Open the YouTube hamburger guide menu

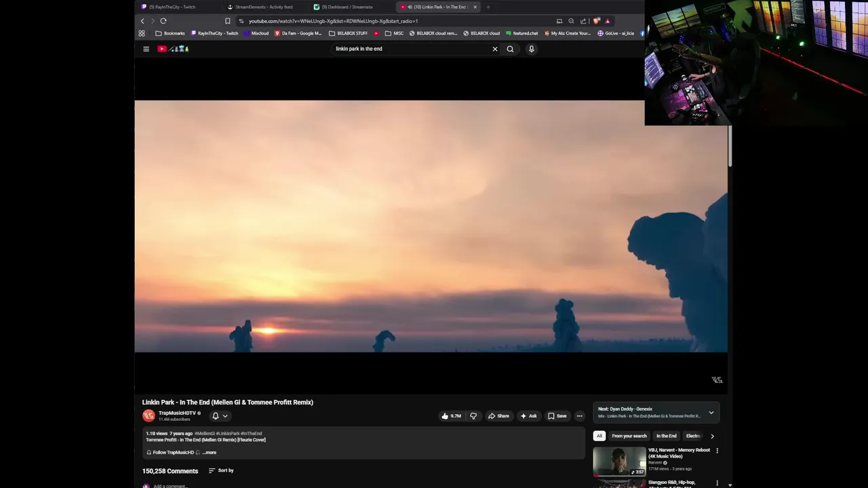[x=146, y=49]
